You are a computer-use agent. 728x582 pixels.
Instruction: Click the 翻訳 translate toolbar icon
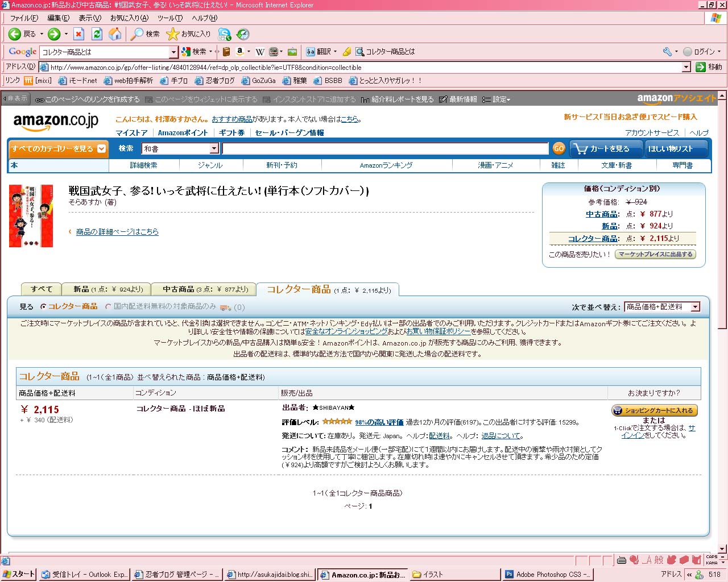pos(318,52)
